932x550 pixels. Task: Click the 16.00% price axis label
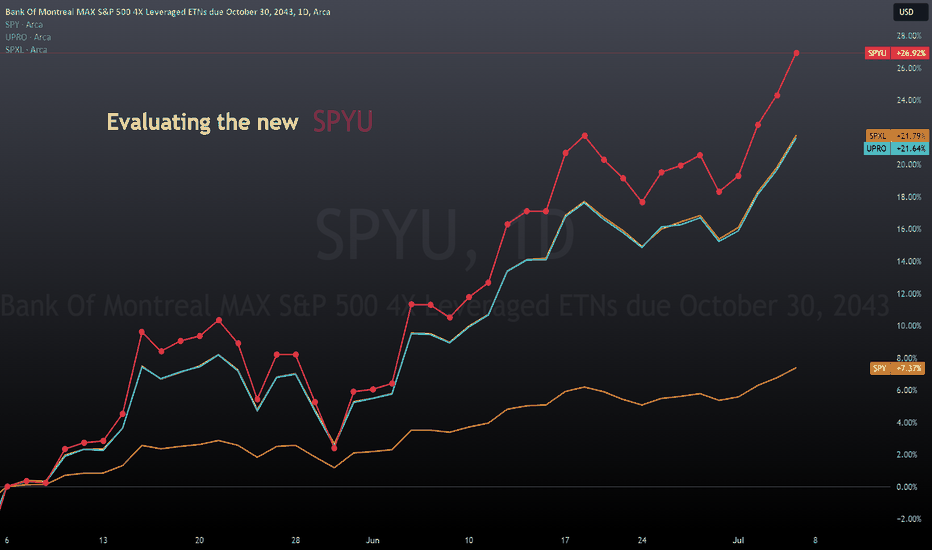909,229
